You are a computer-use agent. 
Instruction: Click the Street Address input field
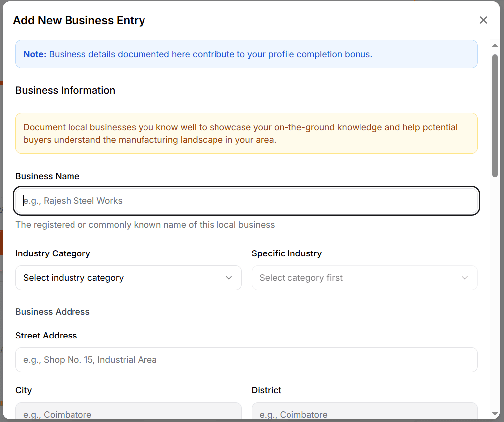coord(246,360)
